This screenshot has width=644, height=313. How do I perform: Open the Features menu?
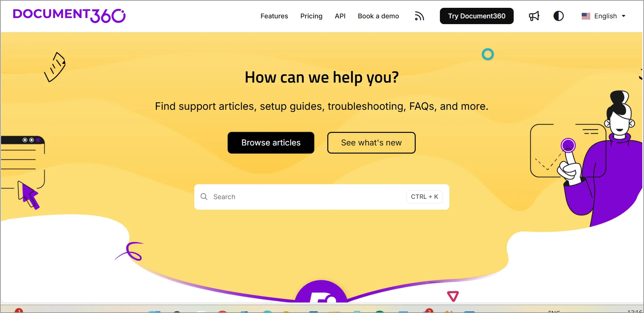click(x=274, y=16)
